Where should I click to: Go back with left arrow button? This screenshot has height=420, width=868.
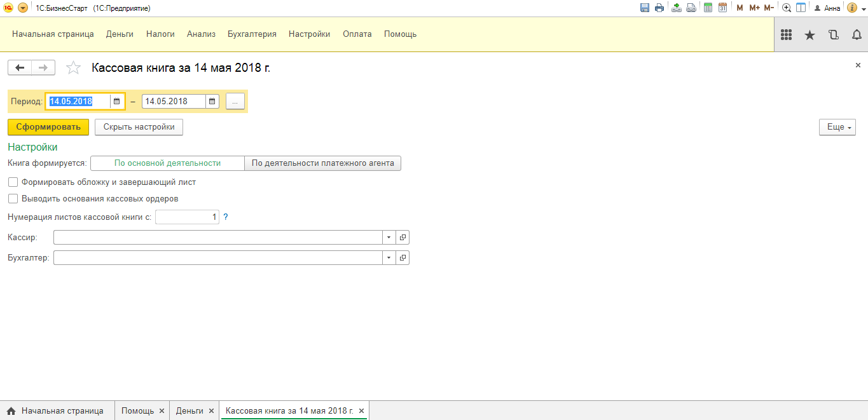(x=19, y=67)
